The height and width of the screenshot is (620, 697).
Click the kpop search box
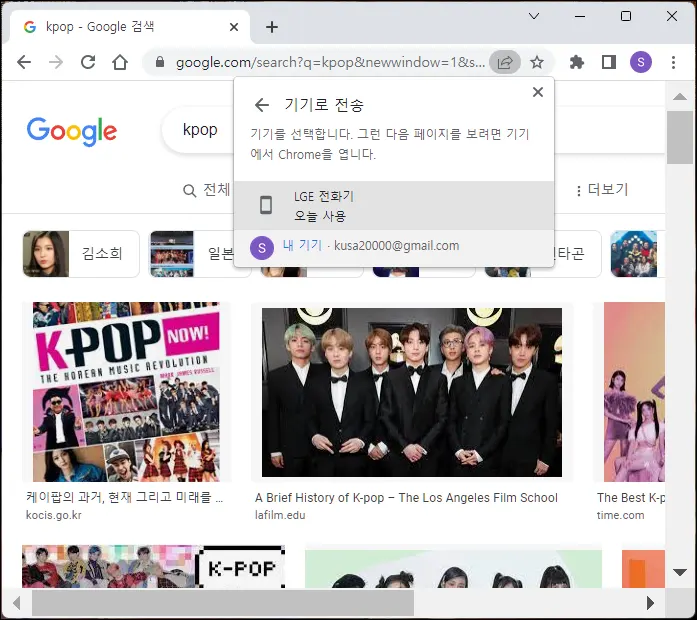point(200,130)
